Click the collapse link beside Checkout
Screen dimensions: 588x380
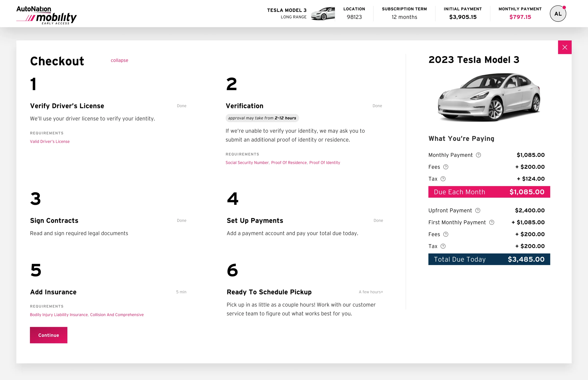119,61
